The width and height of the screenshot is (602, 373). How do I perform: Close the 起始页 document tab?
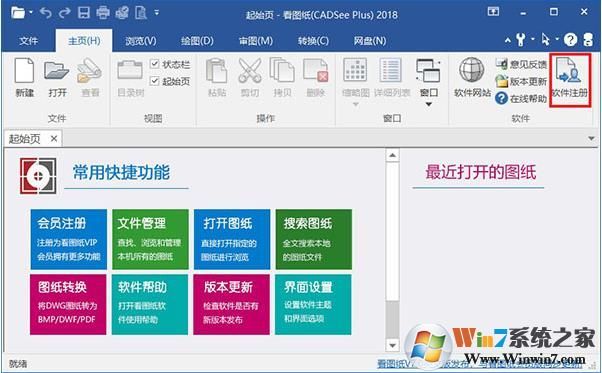[54, 138]
